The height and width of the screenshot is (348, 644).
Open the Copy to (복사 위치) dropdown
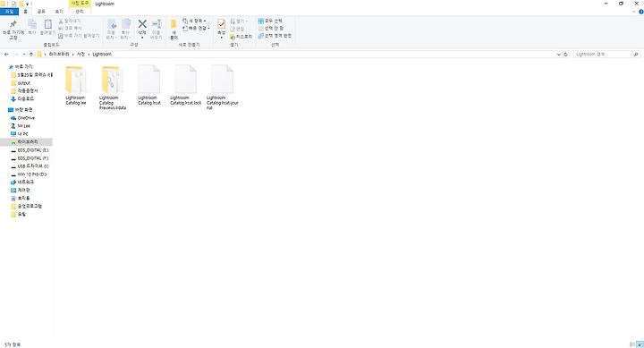point(126,30)
